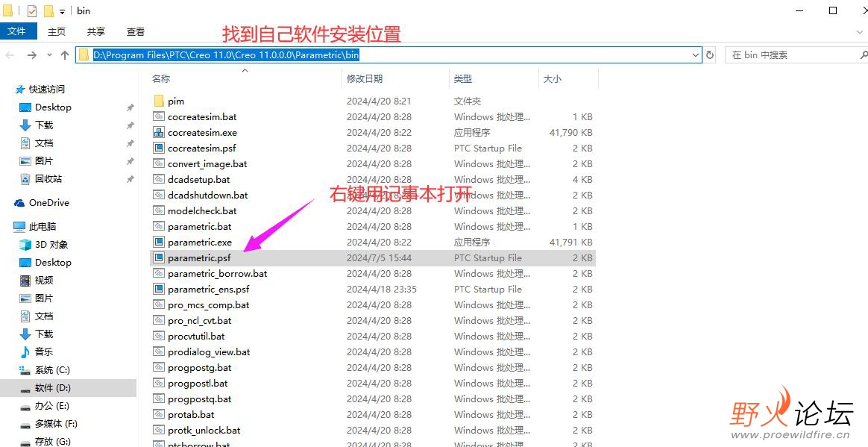Click the Forward navigation arrow
Viewport: 868px width, 447px height.
point(31,54)
